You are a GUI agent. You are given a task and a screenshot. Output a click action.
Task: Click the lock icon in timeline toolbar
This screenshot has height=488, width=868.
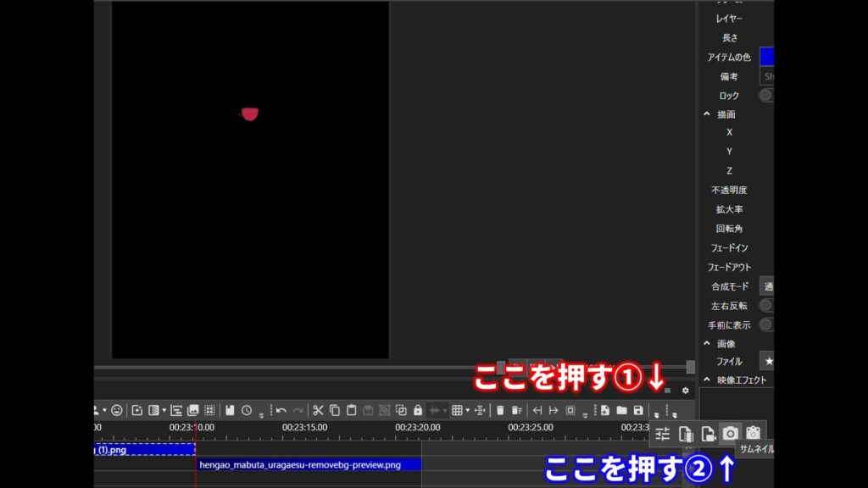click(418, 410)
